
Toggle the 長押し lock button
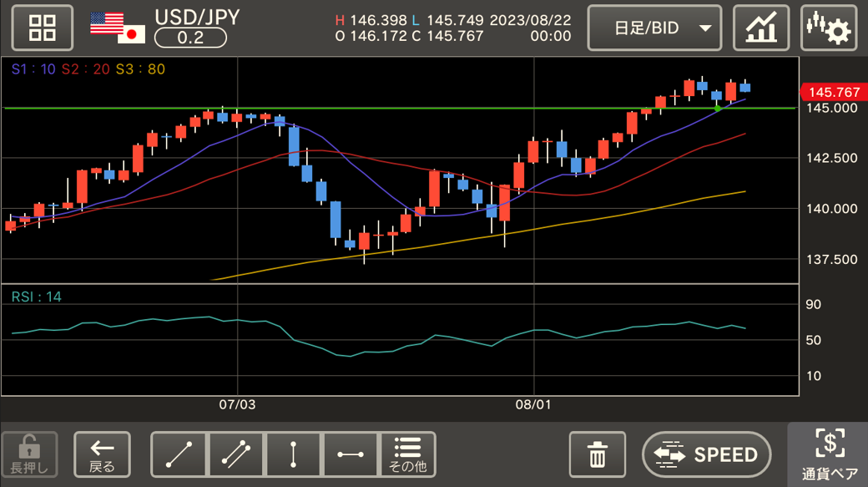[x=29, y=454]
